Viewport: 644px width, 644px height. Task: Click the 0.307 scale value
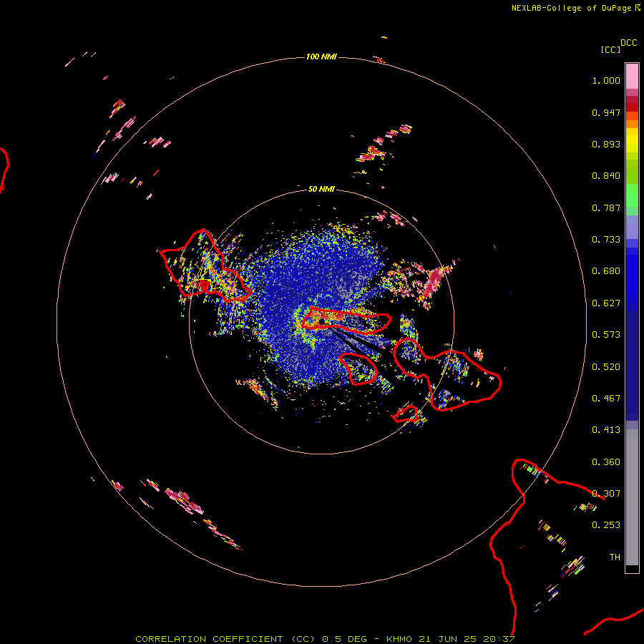pyautogui.click(x=606, y=494)
